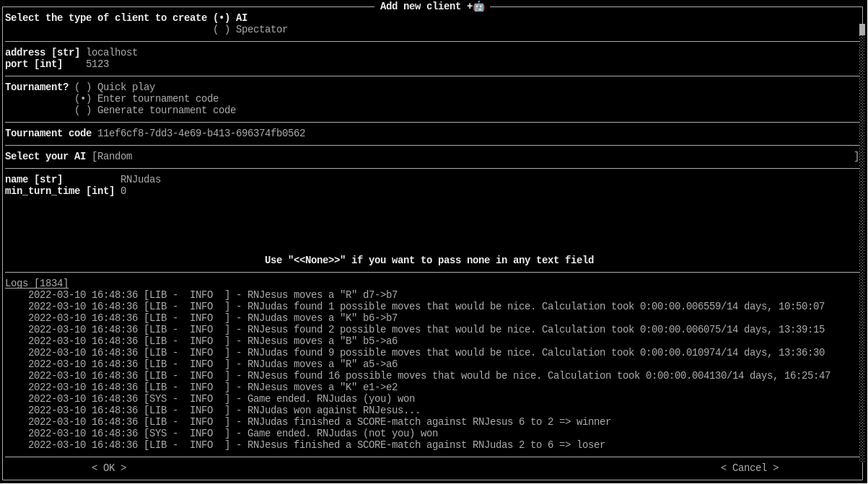Click the log line 'RNJesus moves a "B" b5->a6'
This screenshot has height=484, width=868.
(x=213, y=341)
